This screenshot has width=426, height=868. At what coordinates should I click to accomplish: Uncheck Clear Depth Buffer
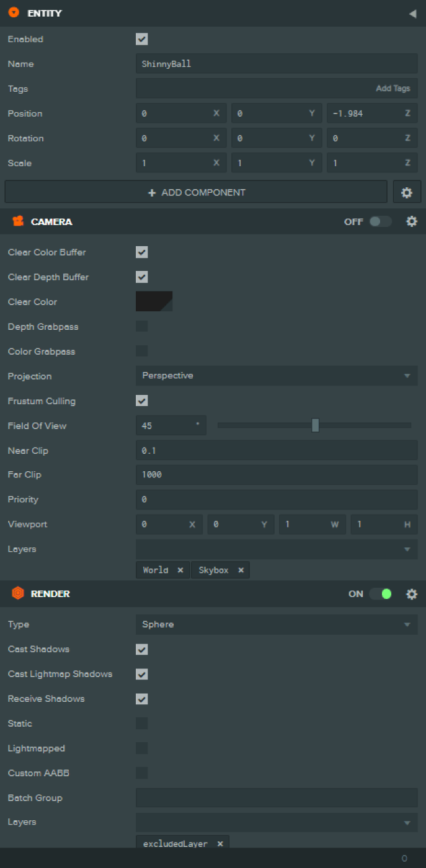(x=142, y=277)
